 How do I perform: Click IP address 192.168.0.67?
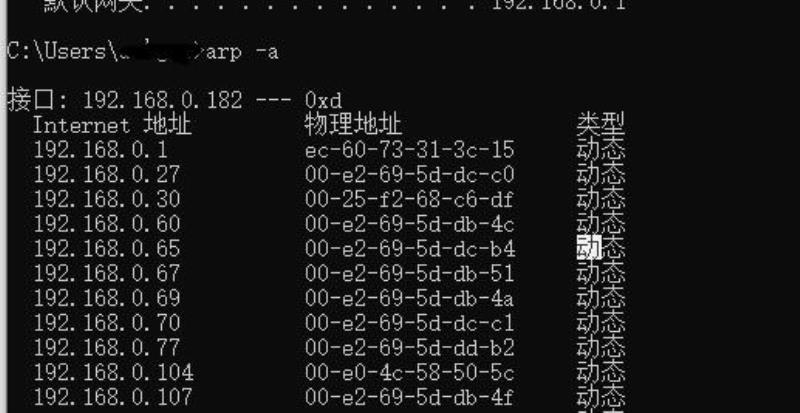[107, 274]
